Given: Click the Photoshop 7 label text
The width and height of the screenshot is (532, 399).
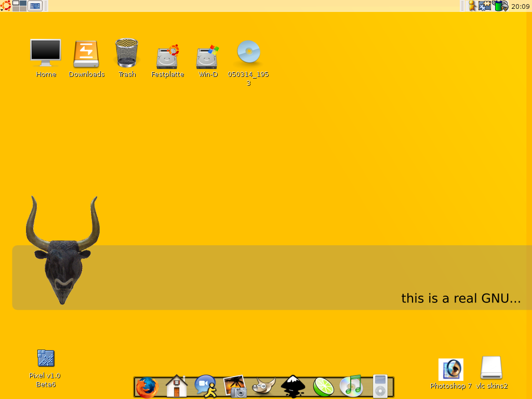Looking at the screenshot, I should pyautogui.click(x=451, y=386).
